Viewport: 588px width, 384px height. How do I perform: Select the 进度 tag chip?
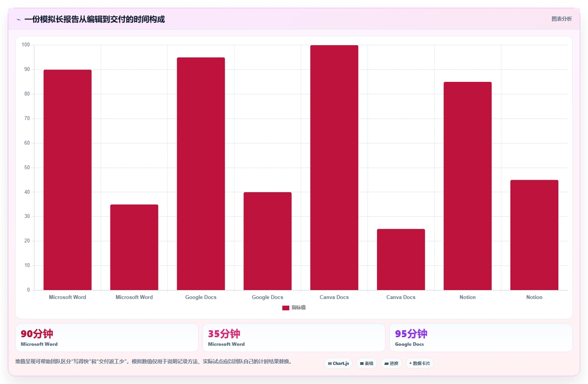tap(391, 363)
